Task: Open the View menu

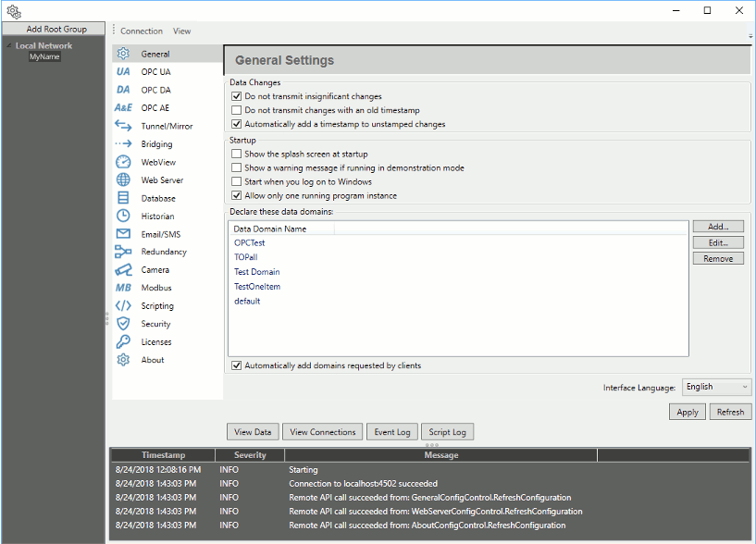Action: pyautogui.click(x=181, y=31)
